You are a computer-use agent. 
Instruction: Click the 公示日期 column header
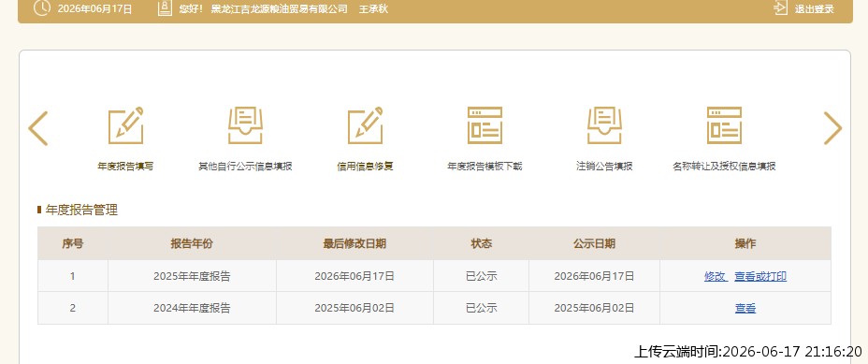click(594, 243)
